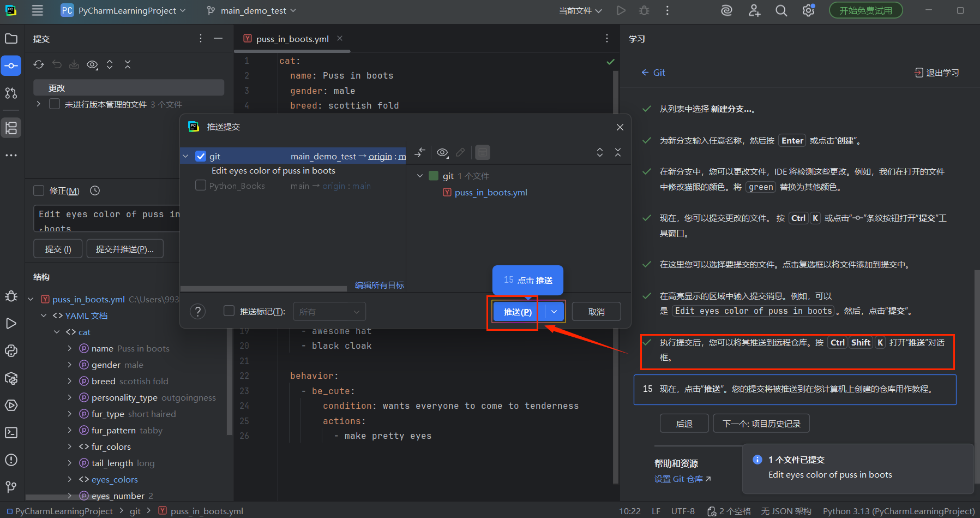Toggle git repository checkbox in push dialog

tap(201, 156)
